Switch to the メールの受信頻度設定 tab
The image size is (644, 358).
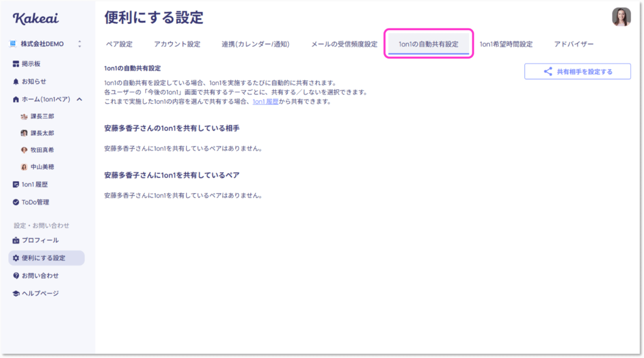coord(344,44)
